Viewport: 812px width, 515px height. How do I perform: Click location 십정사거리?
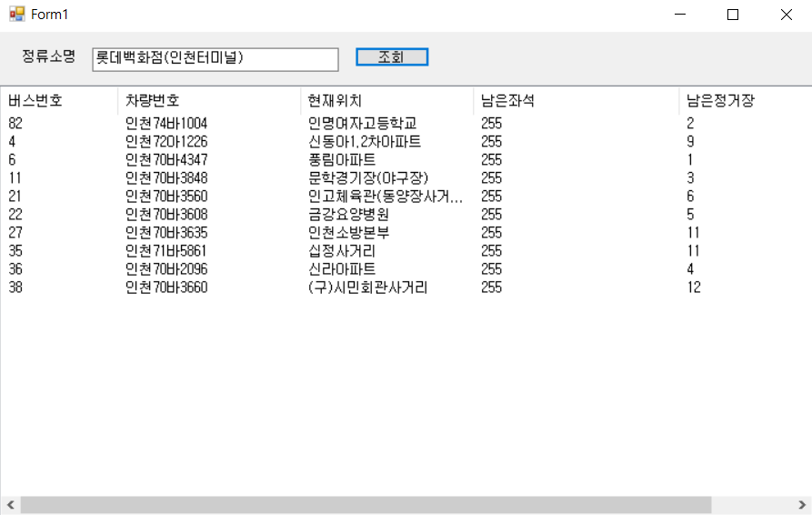[342, 251]
